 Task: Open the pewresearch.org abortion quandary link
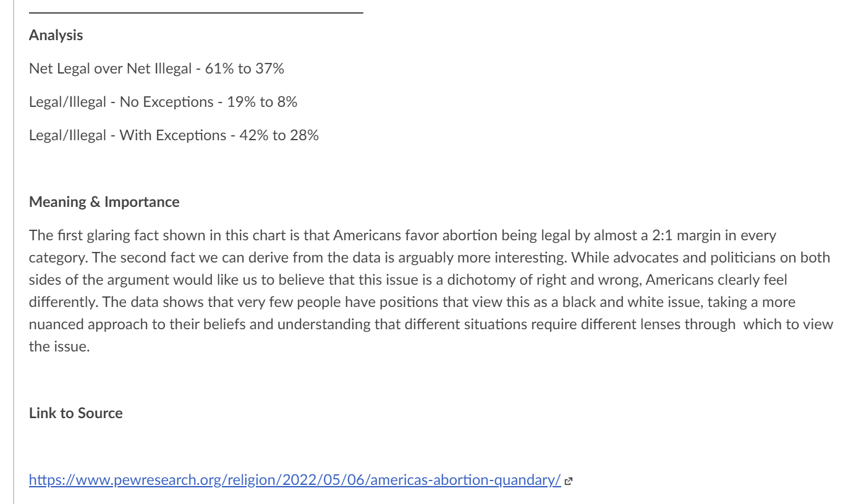point(295,480)
